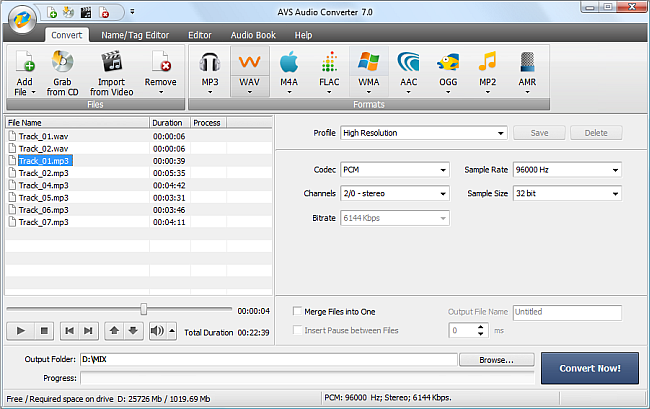650x409 pixels.
Task: Toggle Insert Pause between Files checkbox
Action: tap(297, 330)
